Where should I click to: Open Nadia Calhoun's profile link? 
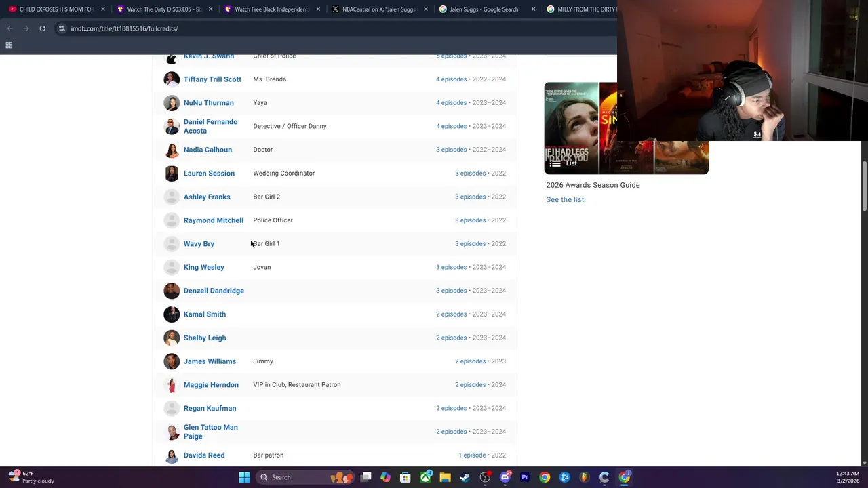click(x=208, y=150)
